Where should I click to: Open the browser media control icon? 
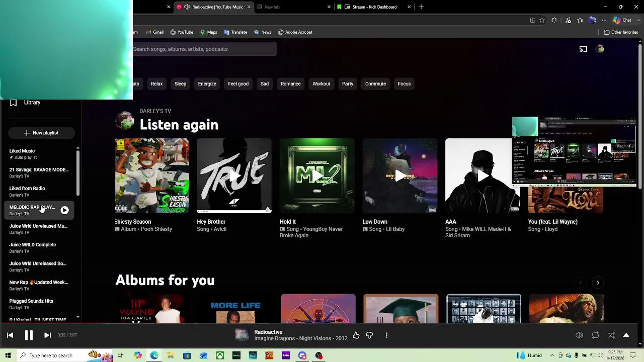569,20
